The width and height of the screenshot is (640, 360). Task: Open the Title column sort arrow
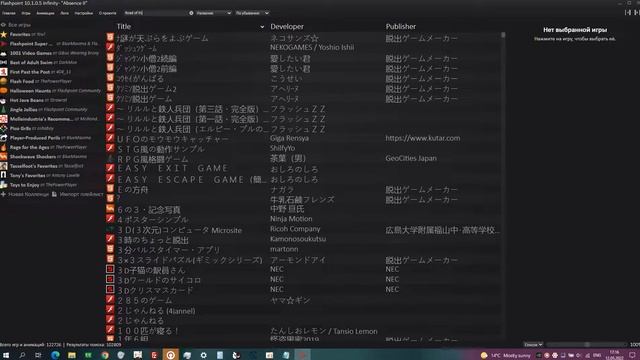[x=262, y=27]
